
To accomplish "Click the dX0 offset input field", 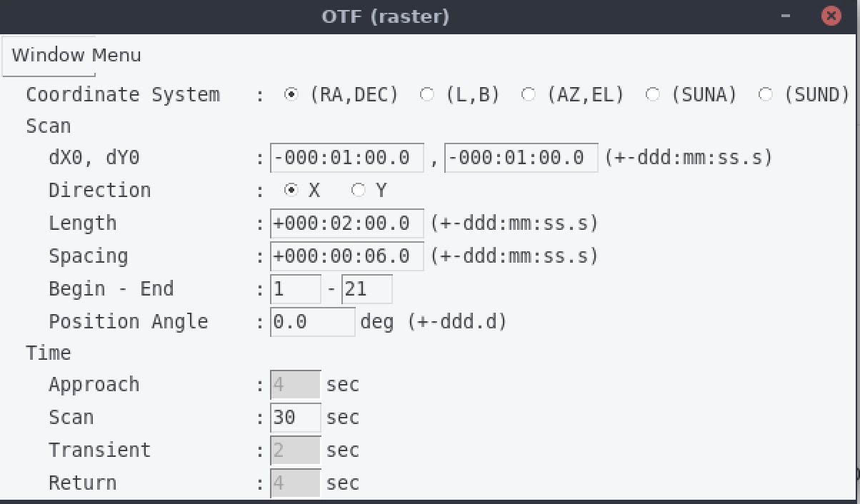I will [347, 158].
